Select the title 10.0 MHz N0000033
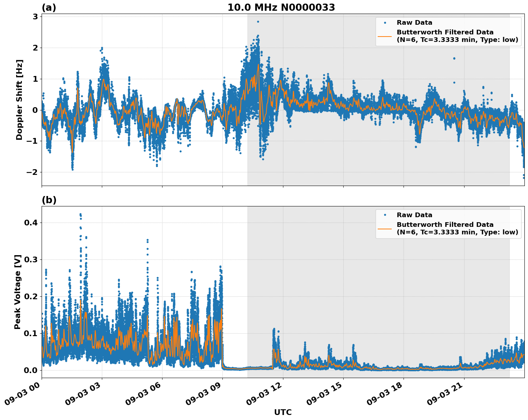 [282, 7]
